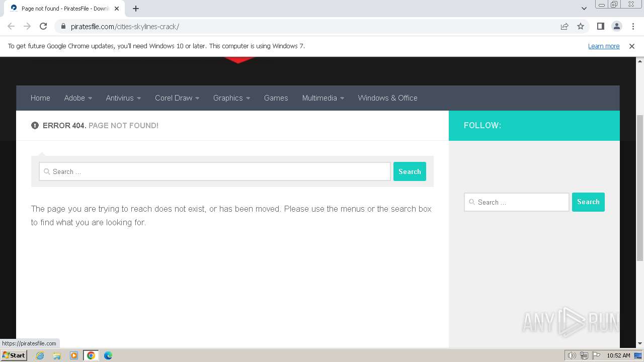The height and width of the screenshot is (362, 644).
Task: Click the sidebar Search button
Action: [x=588, y=202]
